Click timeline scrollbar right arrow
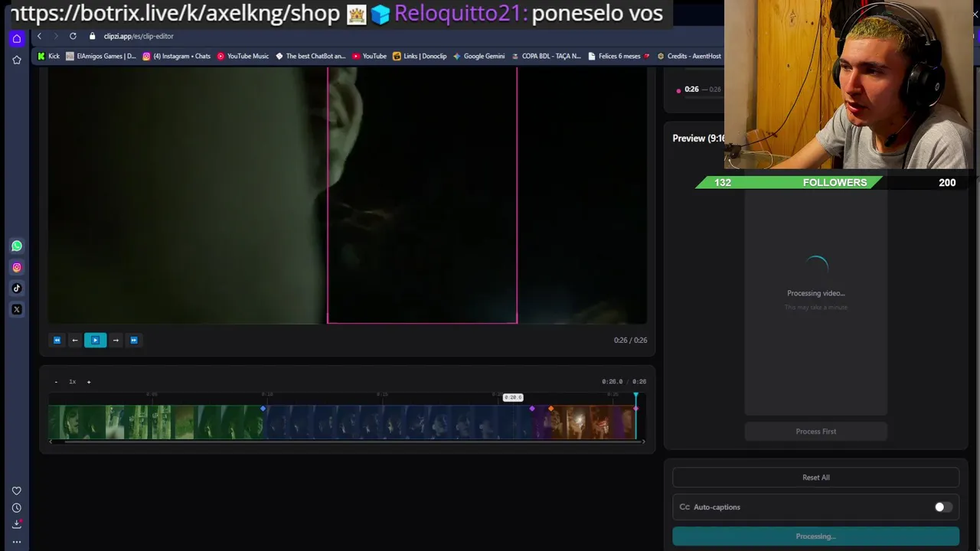Screen dimensions: 980x551 [x=643, y=442]
